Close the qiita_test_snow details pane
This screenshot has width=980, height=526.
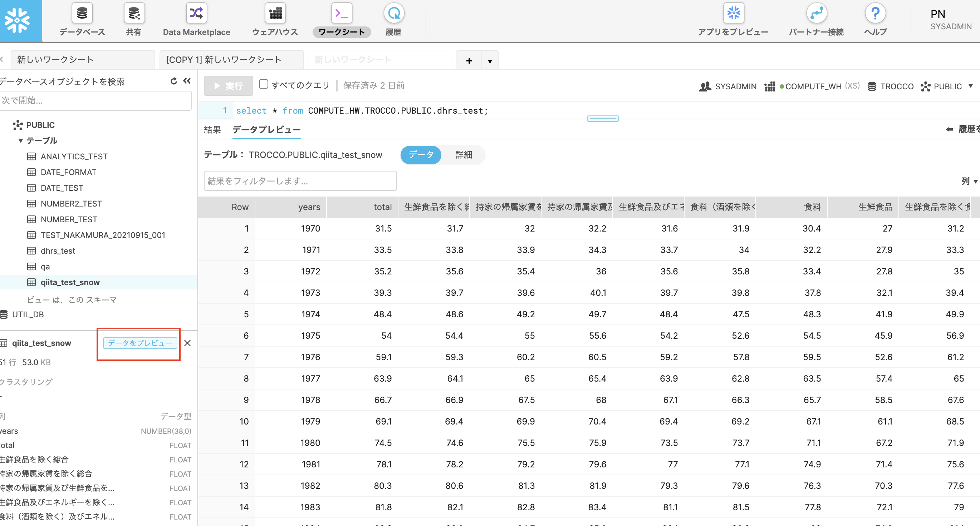pyautogui.click(x=187, y=343)
